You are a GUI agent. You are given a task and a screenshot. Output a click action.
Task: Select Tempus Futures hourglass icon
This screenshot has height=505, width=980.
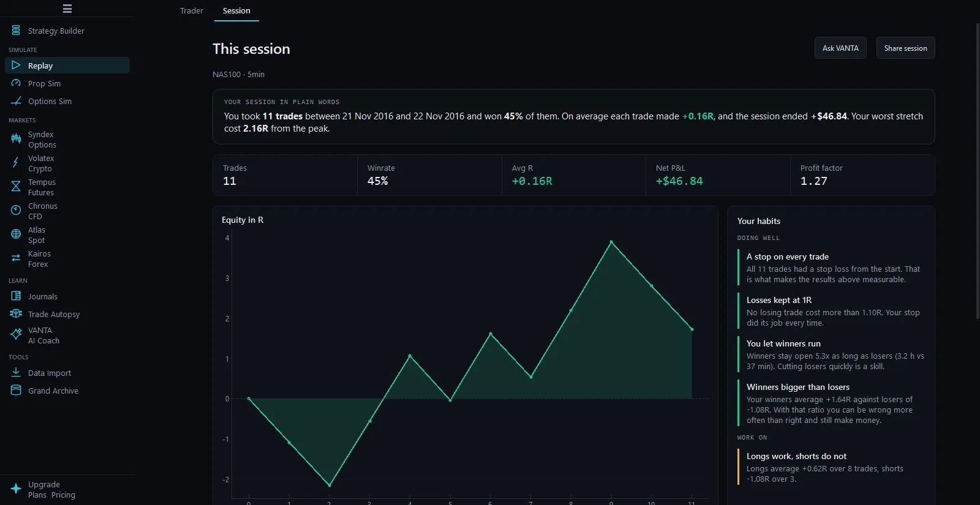coord(16,187)
